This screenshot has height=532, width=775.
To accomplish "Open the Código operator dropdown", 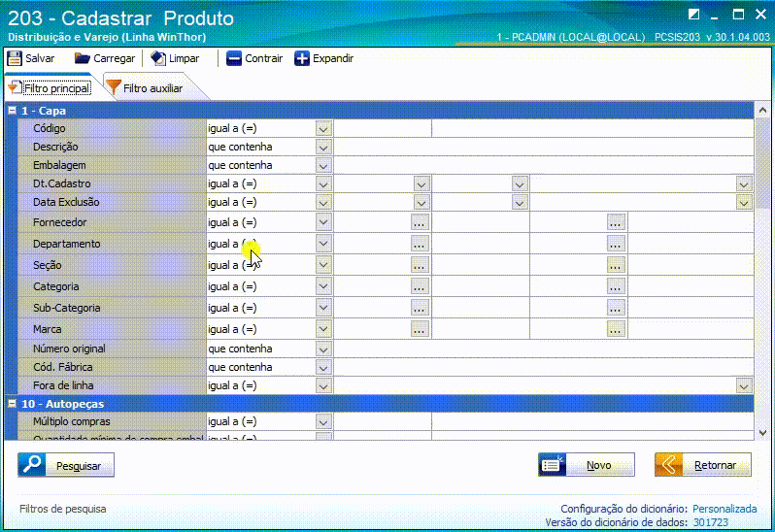I will pyautogui.click(x=323, y=129).
